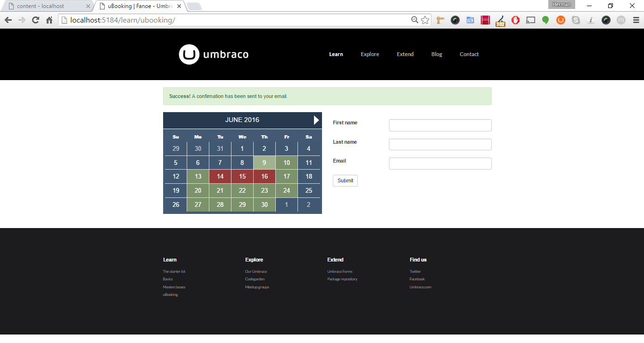Open the Learn nav menu item
Viewport: 644px width, 343px height.
[336, 54]
